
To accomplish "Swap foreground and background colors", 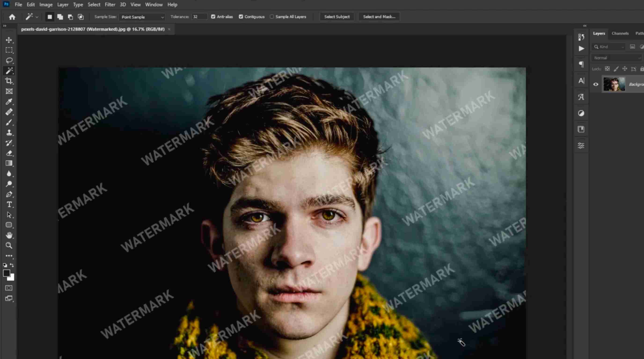I will coord(12,265).
